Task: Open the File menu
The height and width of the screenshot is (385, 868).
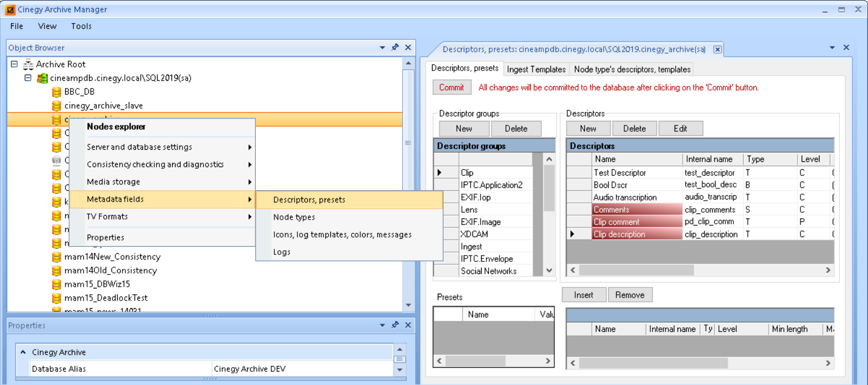Action: [17, 26]
